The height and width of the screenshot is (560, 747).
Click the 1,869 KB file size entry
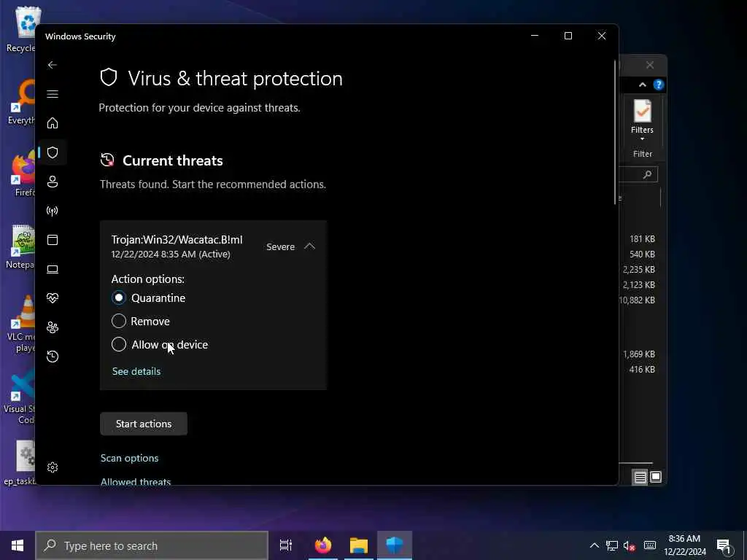pos(639,354)
